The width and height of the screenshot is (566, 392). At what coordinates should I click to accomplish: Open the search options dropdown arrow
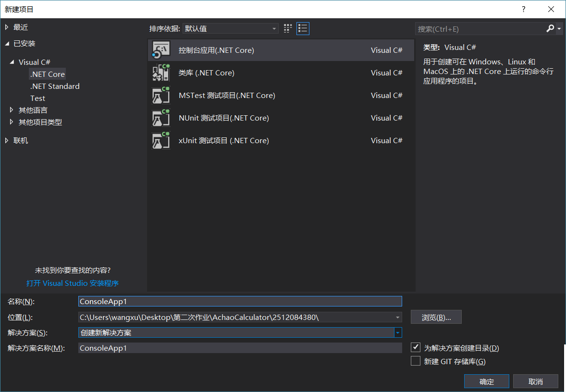[559, 28]
